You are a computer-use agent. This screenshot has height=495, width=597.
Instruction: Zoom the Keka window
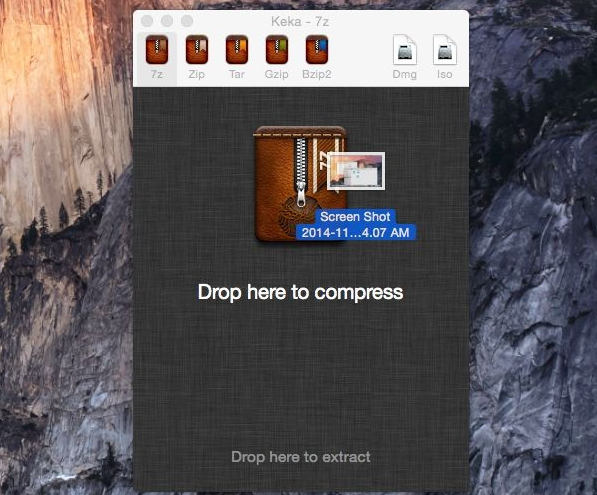click(x=187, y=21)
